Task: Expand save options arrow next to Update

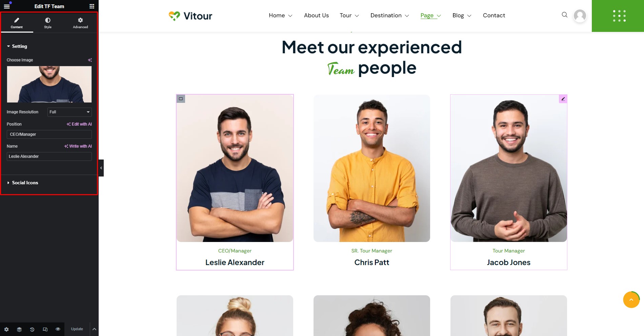Action: click(x=94, y=329)
